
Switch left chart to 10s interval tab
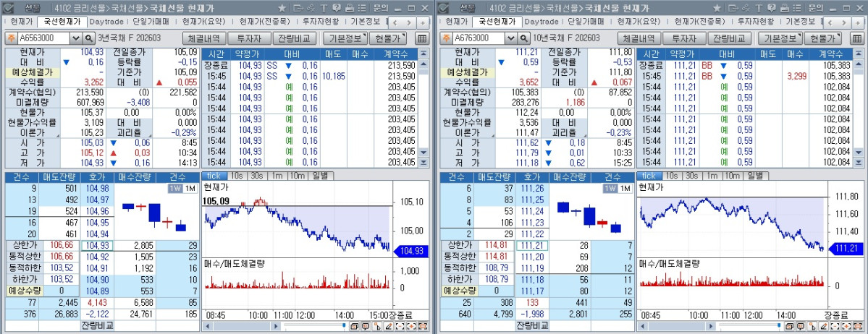point(237,176)
